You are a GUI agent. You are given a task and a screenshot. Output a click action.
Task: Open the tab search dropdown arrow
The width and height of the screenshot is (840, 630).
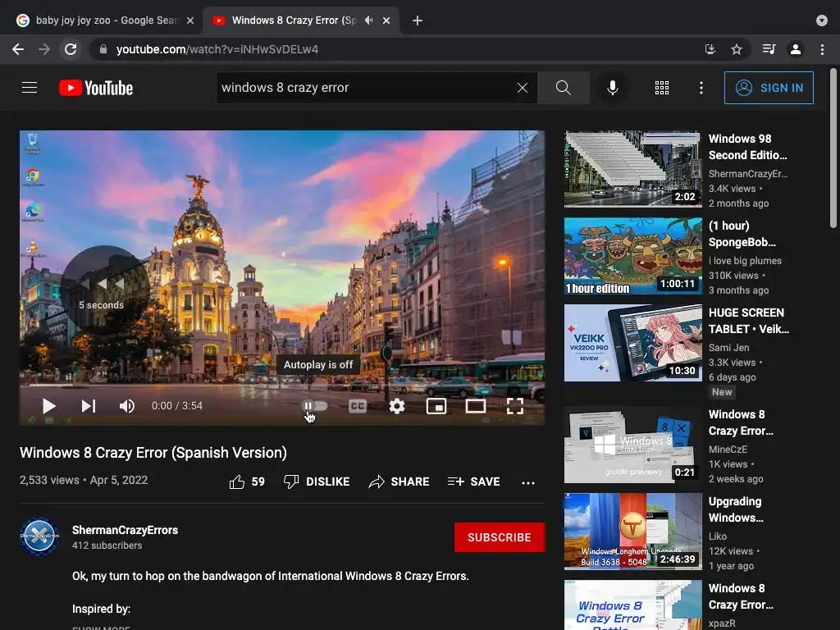(x=822, y=21)
